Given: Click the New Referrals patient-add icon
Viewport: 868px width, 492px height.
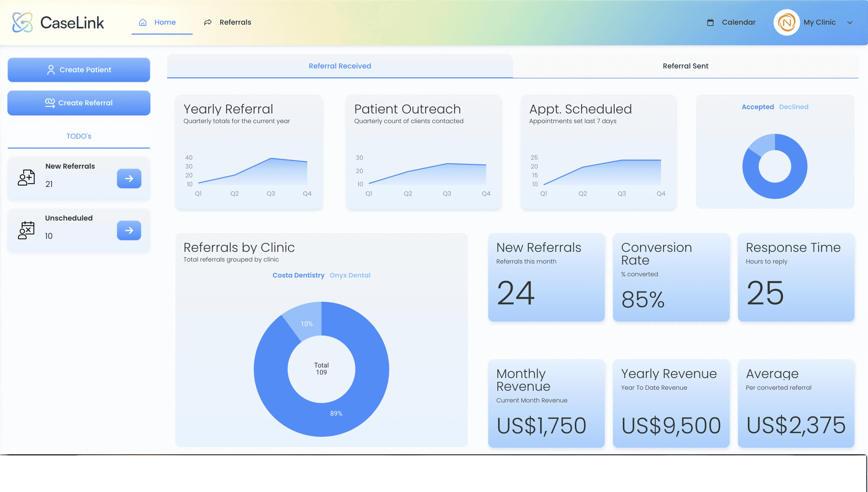Looking at the screenshot, I should [x=26, y=177].
